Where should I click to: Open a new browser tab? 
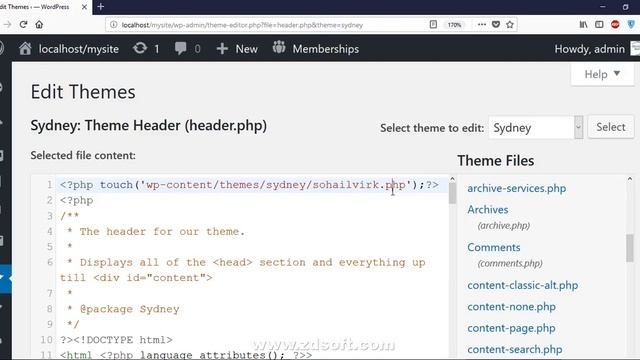(x=101, y=7)
